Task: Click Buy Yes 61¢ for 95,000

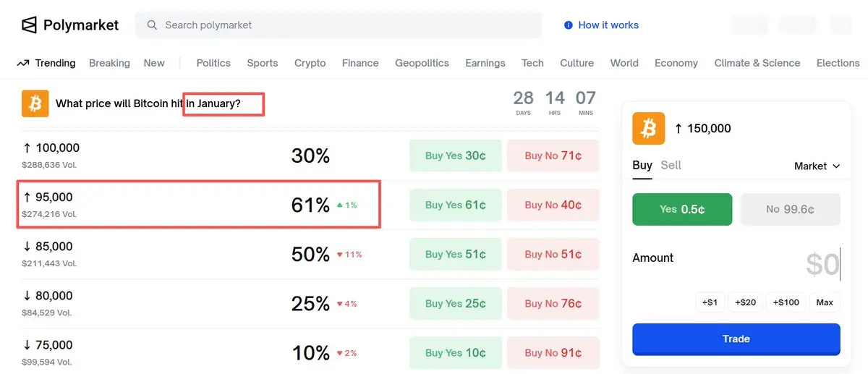Action: pos(456,205)
